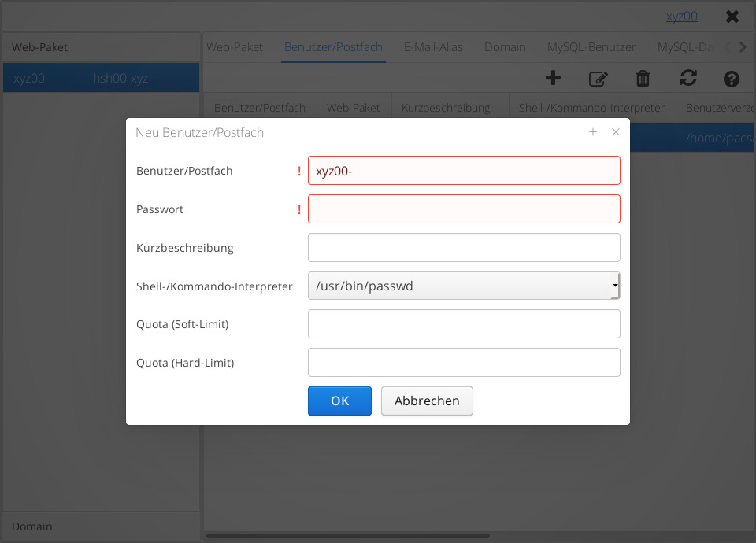The height and width of the screenshot is (543, 756).
Task: Click the Abbrechen button
Action: 427,401
